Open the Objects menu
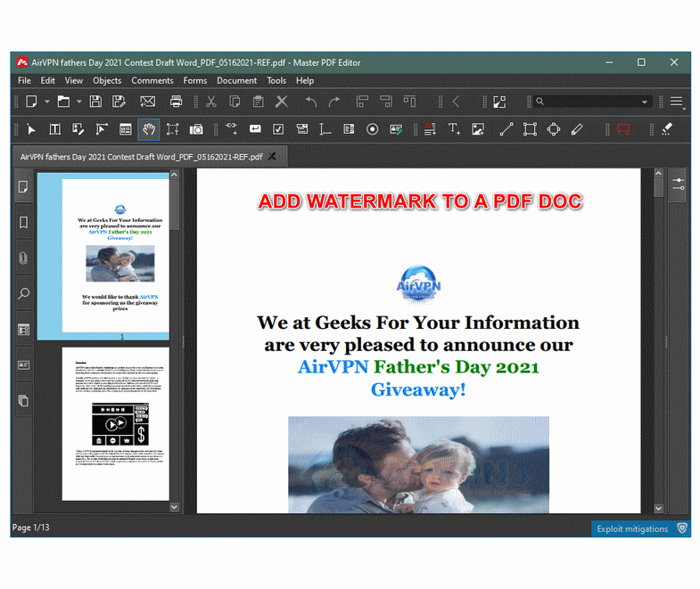The height and width of the screenshot is (589, 700). [107, 81]
